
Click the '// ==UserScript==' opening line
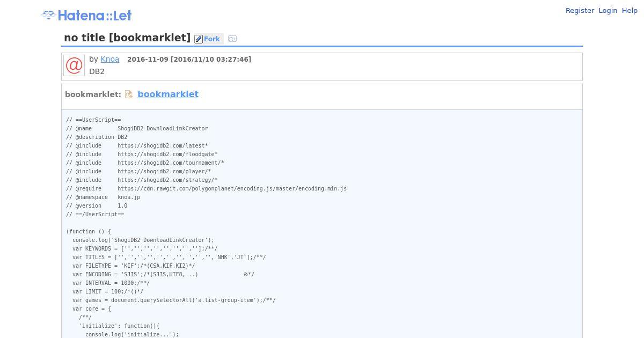[x=93, y=120]
